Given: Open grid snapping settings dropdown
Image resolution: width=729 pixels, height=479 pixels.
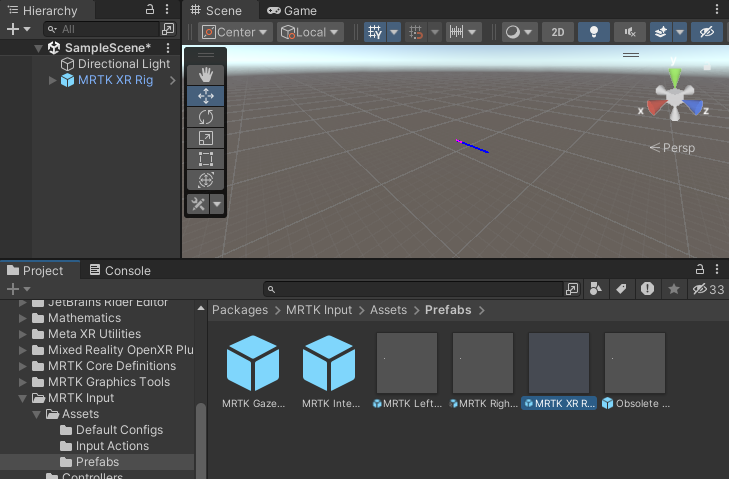Looking at the screenshot, I should click(x=435, y=32).
